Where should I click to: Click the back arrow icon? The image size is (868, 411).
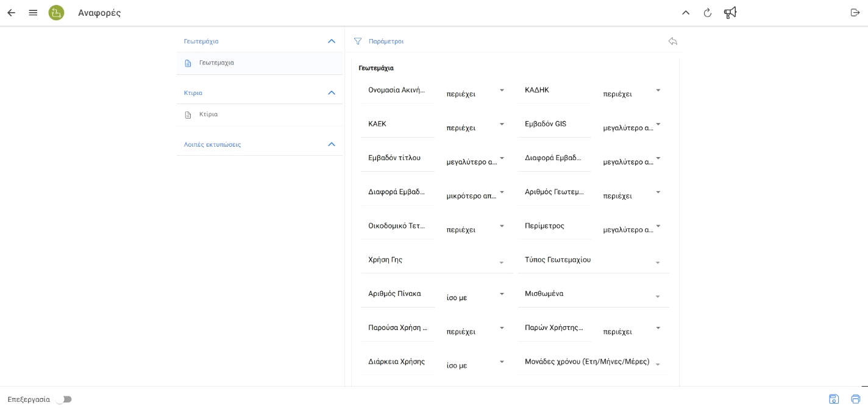[11, 13]
